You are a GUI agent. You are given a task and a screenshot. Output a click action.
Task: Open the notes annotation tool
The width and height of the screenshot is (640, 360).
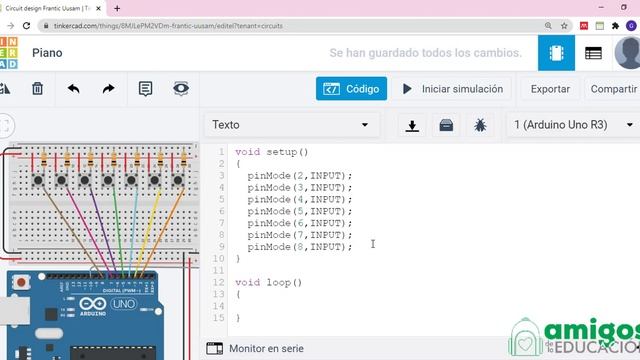coord(145,89)
